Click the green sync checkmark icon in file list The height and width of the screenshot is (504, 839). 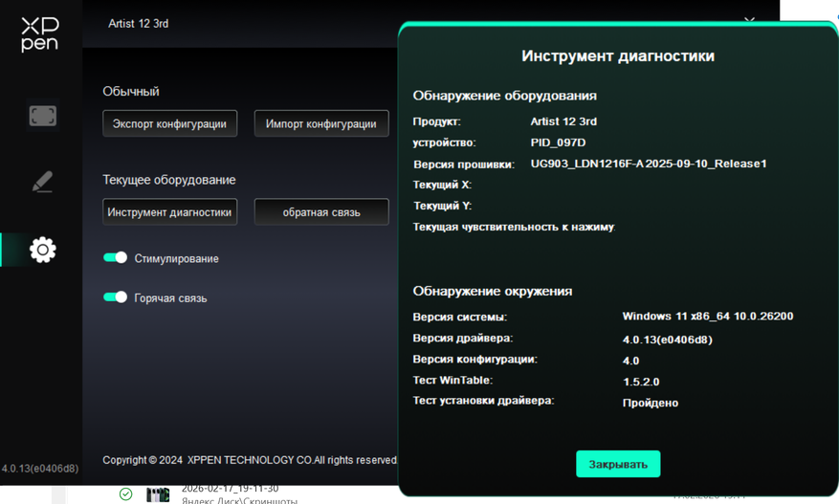(x=125, y=493)
